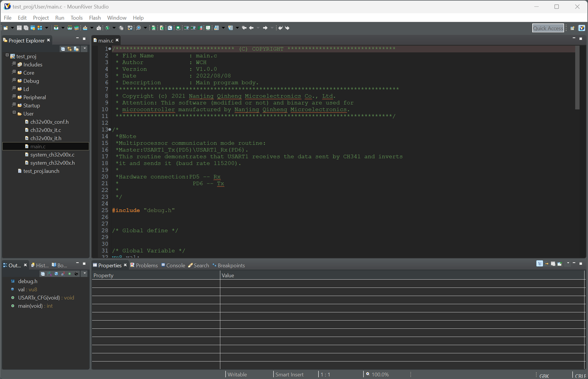The width and height of the screenshot is (588, 379).
Task: Click the 100.0% zoom status indicator
Action: point(377,374)
